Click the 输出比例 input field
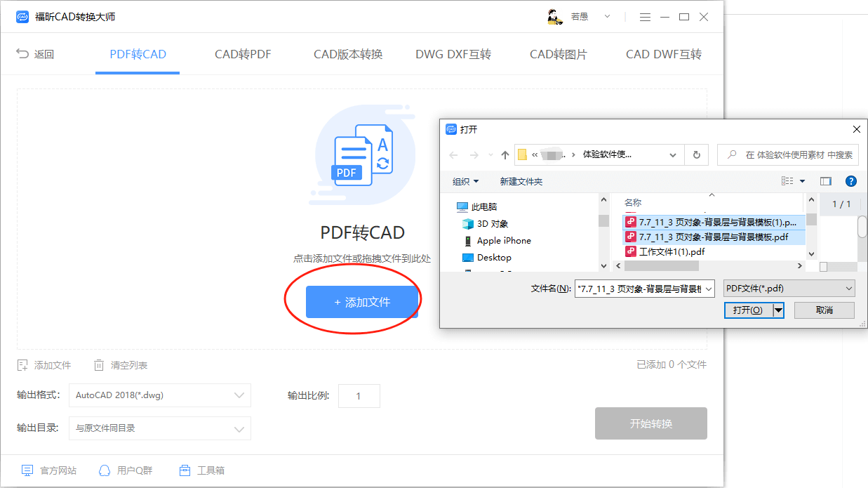 click(359, 396)
